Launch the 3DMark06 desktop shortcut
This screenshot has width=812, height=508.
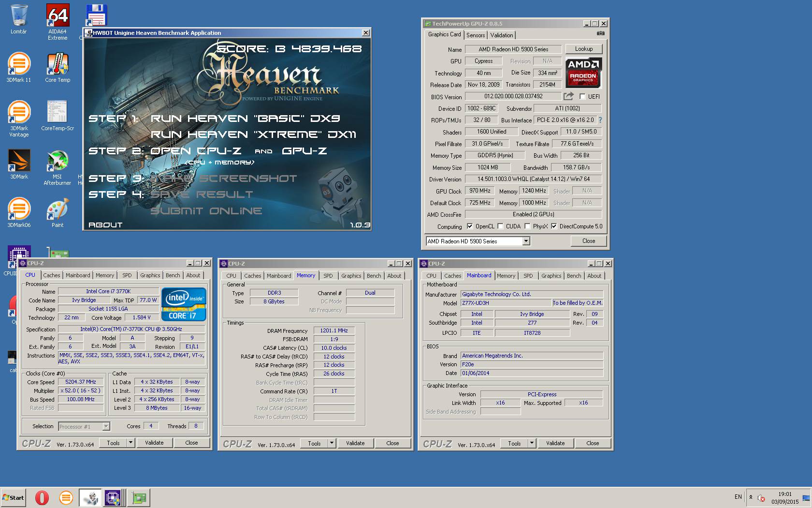pos(19,213)
